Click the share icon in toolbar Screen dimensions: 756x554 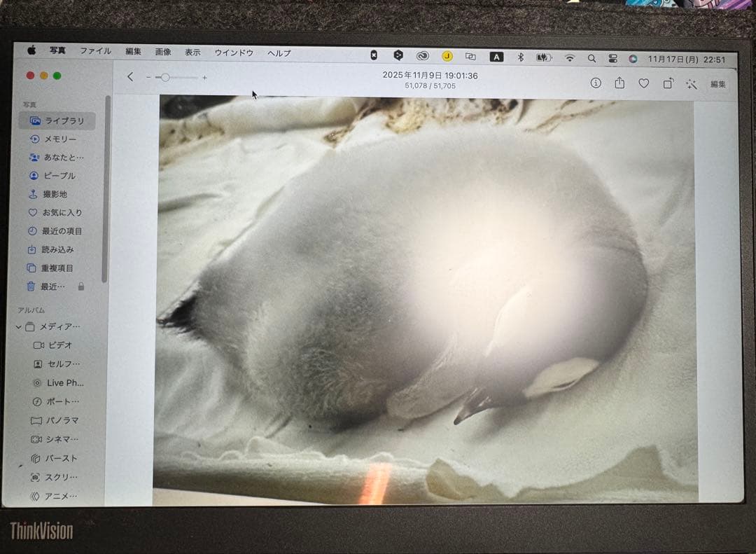(x=619, y=83)
